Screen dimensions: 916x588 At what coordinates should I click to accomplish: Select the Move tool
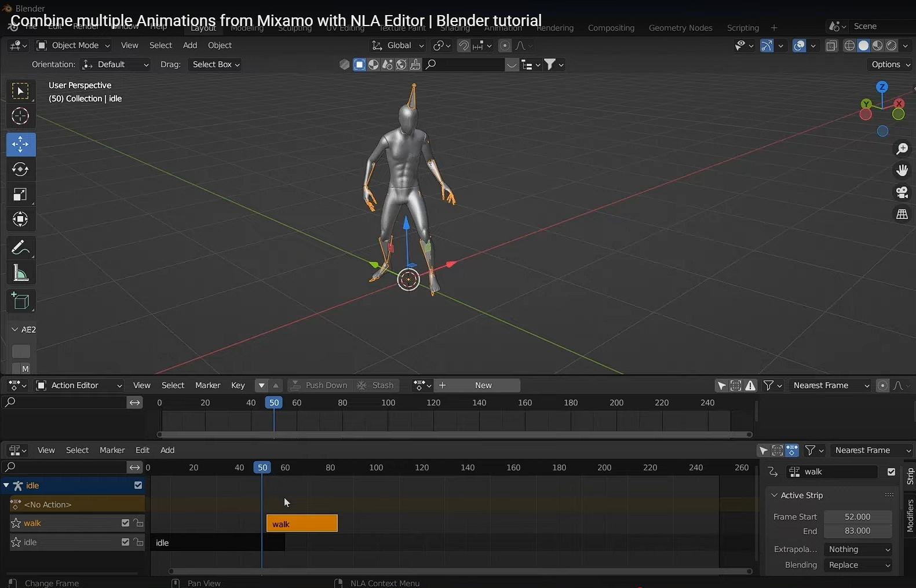pos(21,144)
